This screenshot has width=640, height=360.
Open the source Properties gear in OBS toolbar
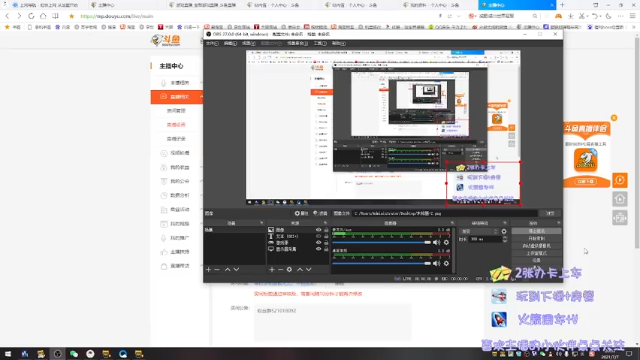[301, 213]
